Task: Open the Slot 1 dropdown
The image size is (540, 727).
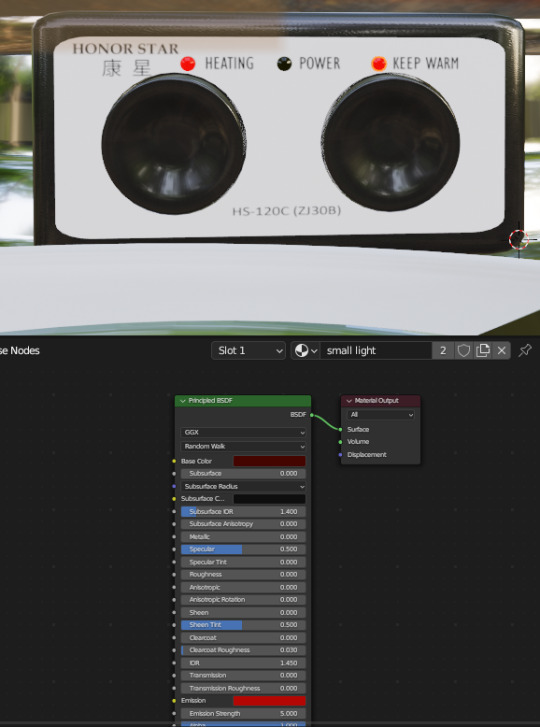Action: 248,351
